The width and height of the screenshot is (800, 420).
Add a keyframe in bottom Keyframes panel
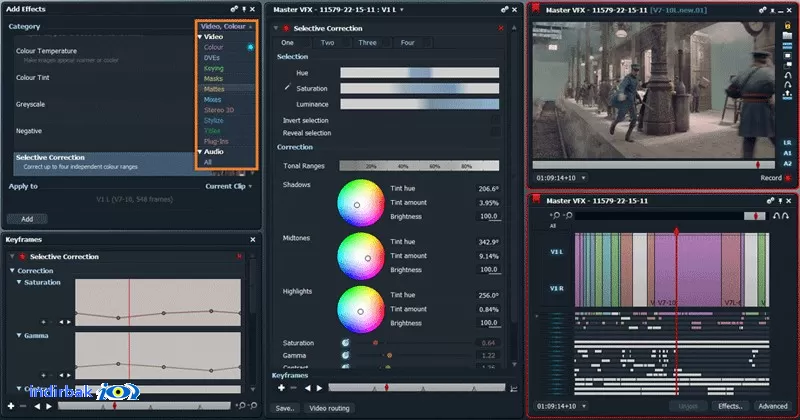tap(11, 406)
